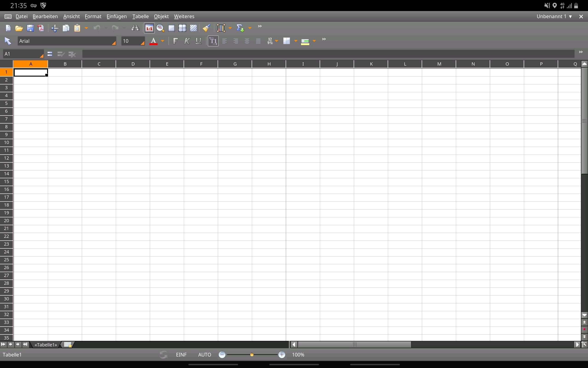Image resolution: width=588 pixels, height=368 pixels.
Task: Open the Einfügen menu
Action: [117, 17]
